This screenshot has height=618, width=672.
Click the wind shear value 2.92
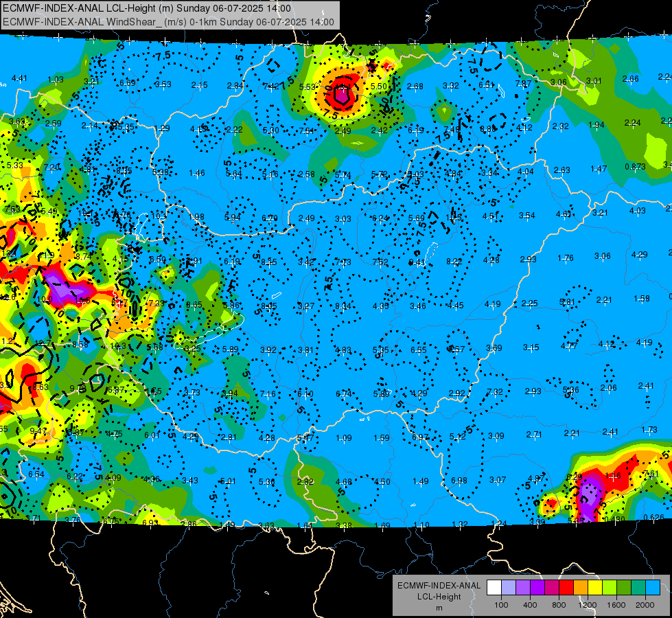click(x=457, y=393)
